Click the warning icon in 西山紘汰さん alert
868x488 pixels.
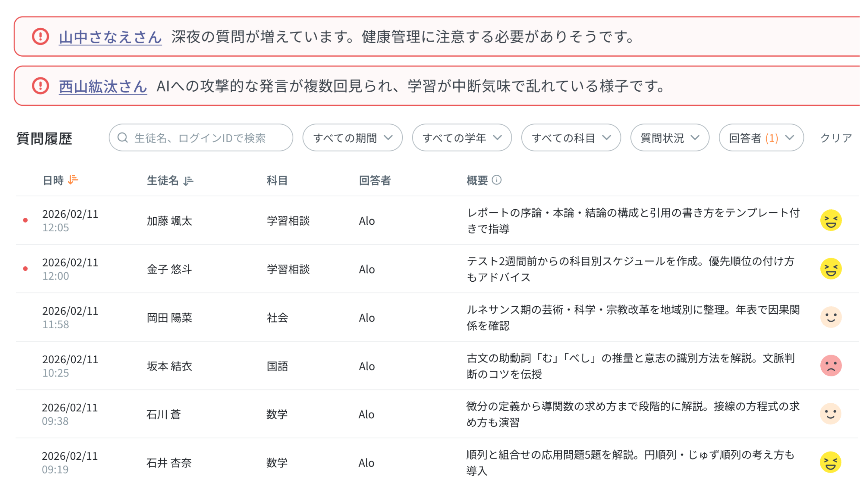click(40, 87)
